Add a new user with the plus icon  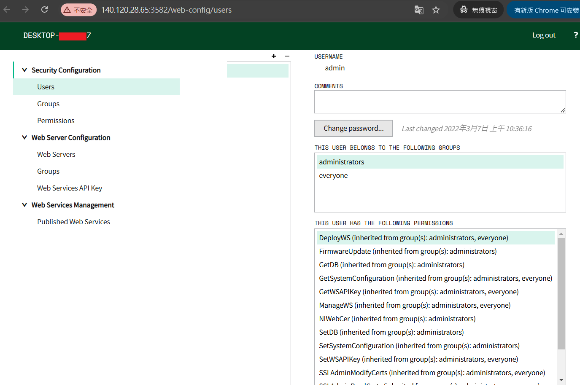(274, 56)
